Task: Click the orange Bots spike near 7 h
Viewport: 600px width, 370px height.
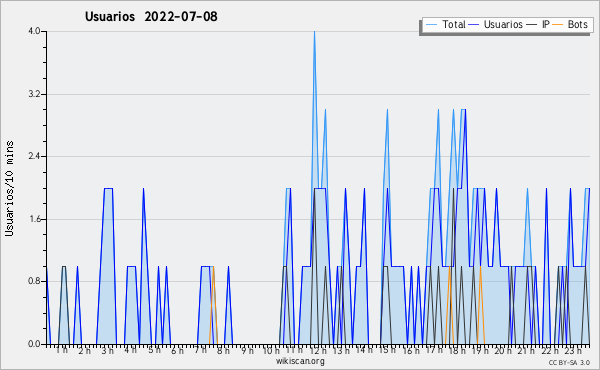Action: pyautogui.click(x=213, y=305)
